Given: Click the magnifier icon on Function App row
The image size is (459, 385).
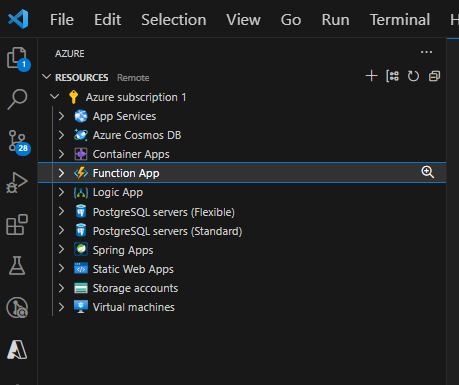Looking at the screenshot, I should 427,172.
